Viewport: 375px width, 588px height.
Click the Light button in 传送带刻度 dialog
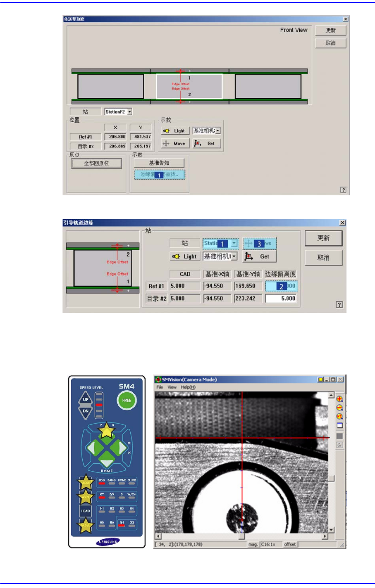[x=175, y=131]
